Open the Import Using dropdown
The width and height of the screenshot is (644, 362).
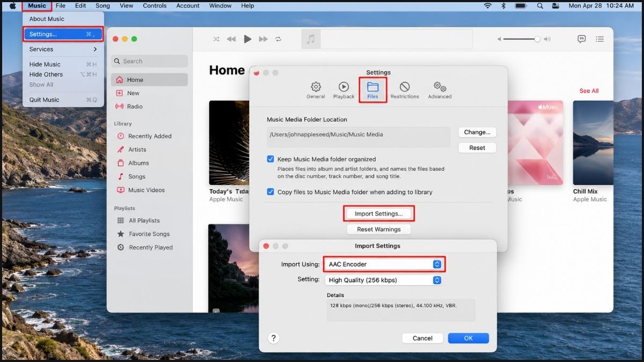click(x=384, y=264)
